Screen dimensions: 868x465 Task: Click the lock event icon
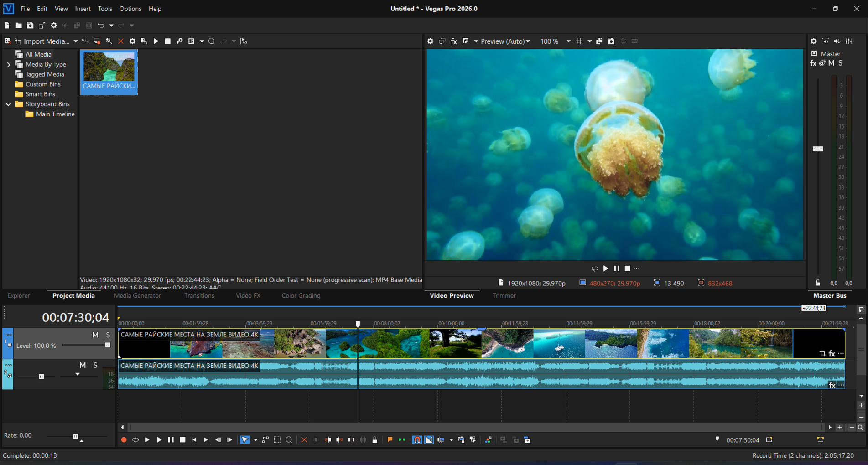pyautogui.click(x=375, y=440)
